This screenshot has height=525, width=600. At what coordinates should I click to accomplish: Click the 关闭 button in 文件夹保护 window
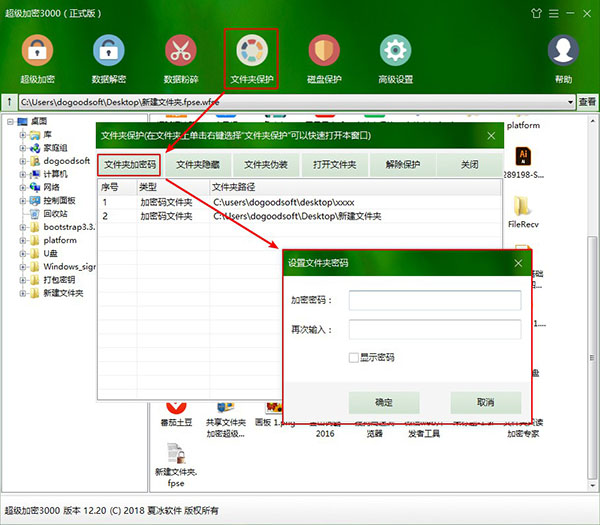tap(470, 165)
